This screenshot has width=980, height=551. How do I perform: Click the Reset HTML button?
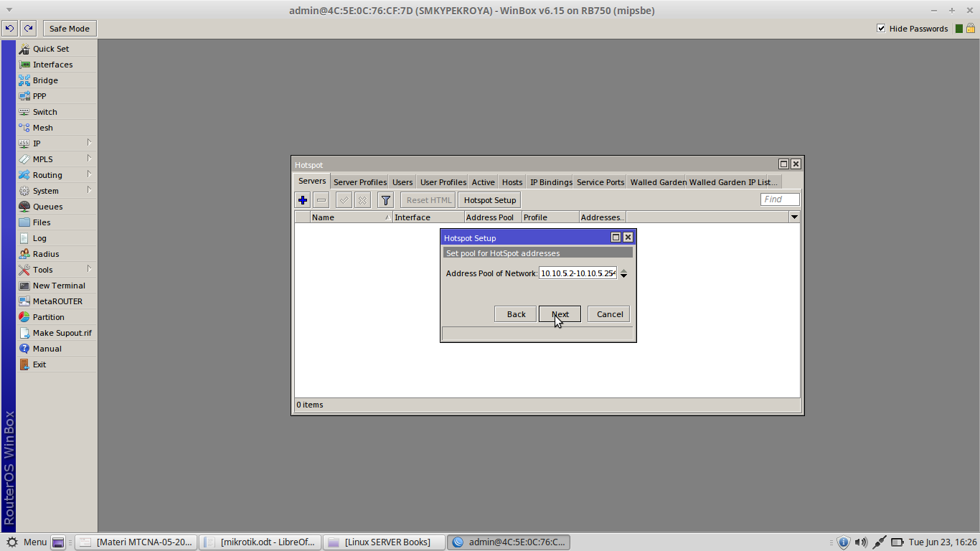click(x=429, y=200)
